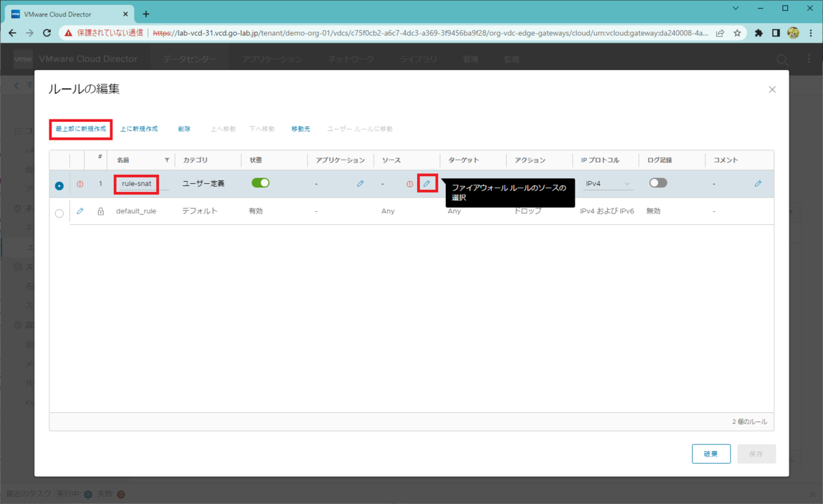Click the address bar URL
The image size is (823, 504).
tap(430, 32)
